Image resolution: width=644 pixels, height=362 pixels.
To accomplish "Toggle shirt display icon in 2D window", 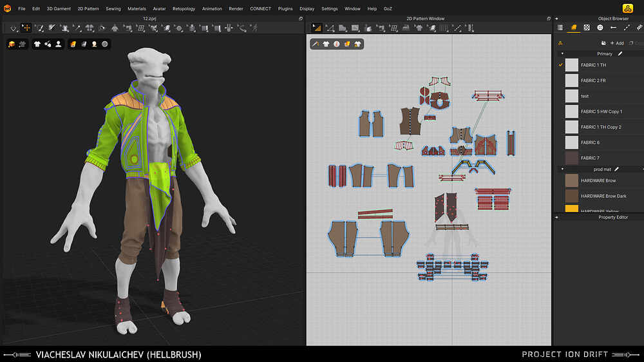I will 326,44.
